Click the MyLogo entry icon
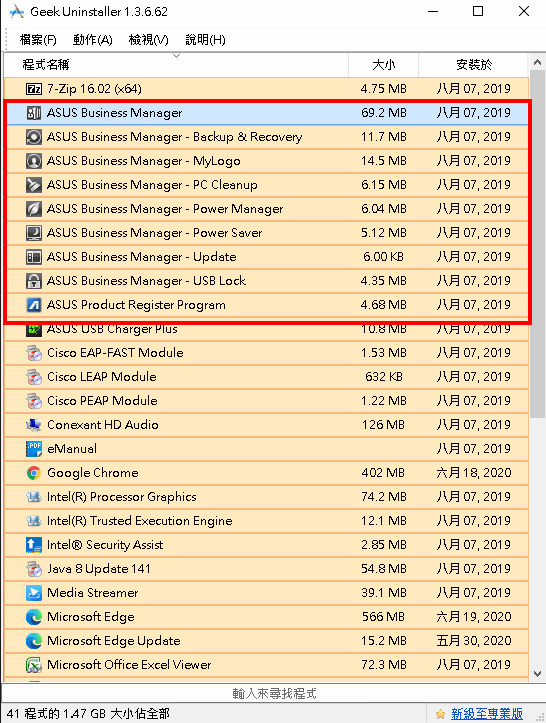 click(x=34, y=160)
